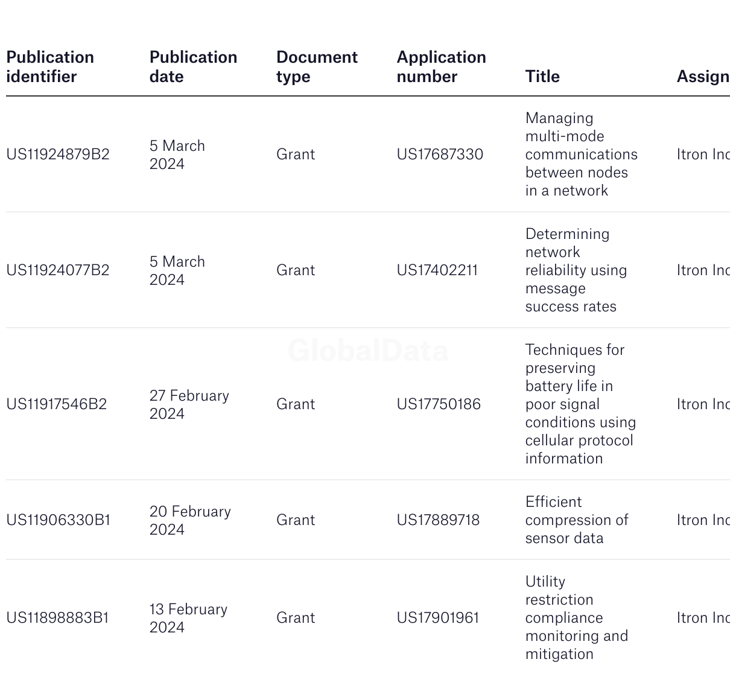The image size is (736, 700).
Task: Select publication identifier US11906330B1
Action: tap(59, 520)
